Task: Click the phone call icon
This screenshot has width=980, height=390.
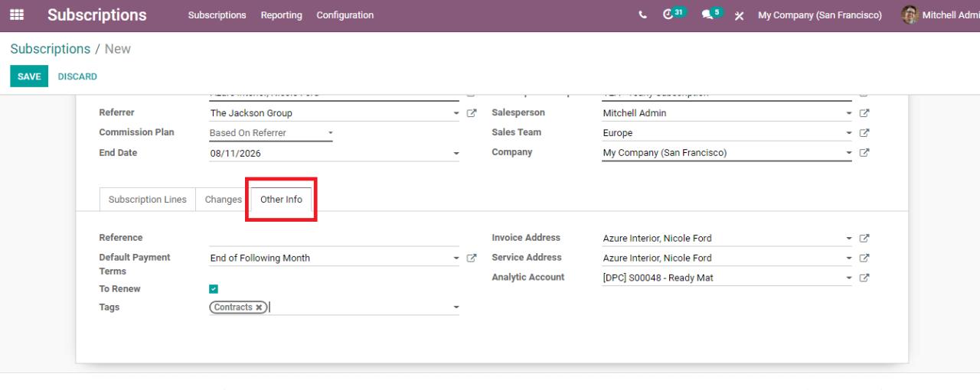Action: coord(642,15)
